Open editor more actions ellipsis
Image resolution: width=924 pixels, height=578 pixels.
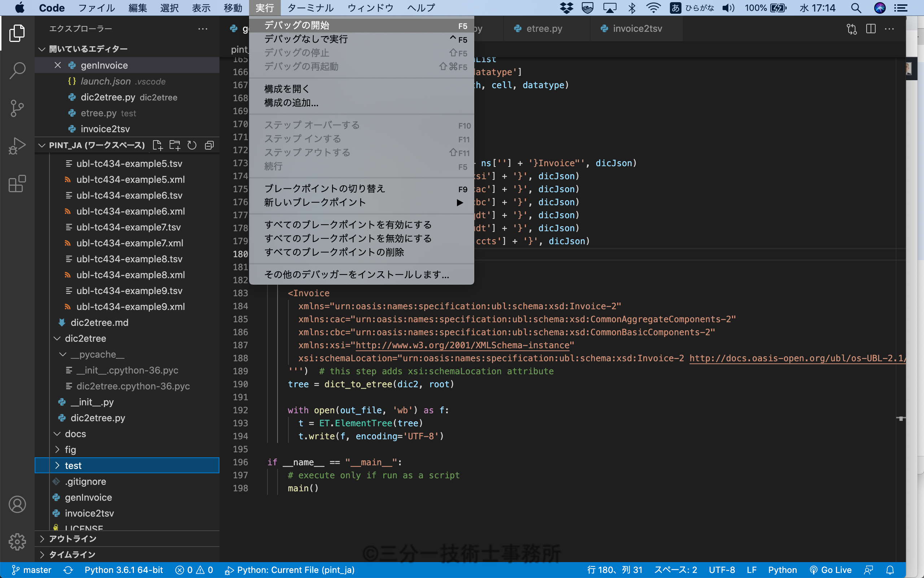889,29
